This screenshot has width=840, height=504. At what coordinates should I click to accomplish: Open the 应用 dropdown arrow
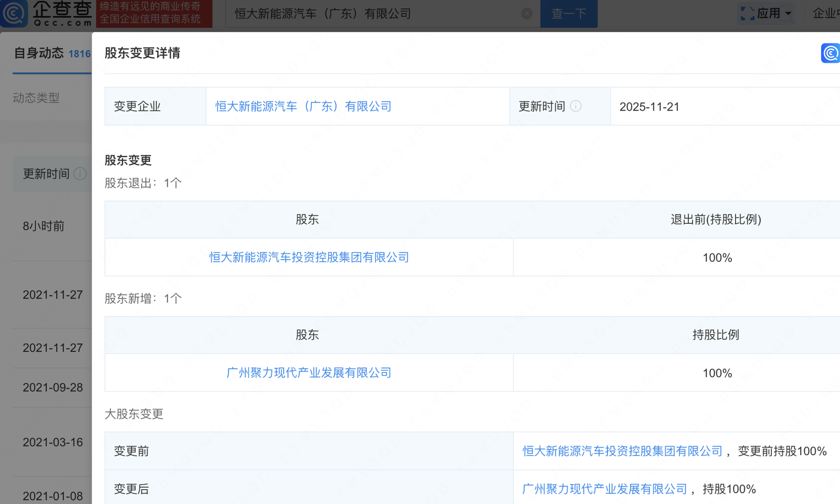click(x=787, y=14)
